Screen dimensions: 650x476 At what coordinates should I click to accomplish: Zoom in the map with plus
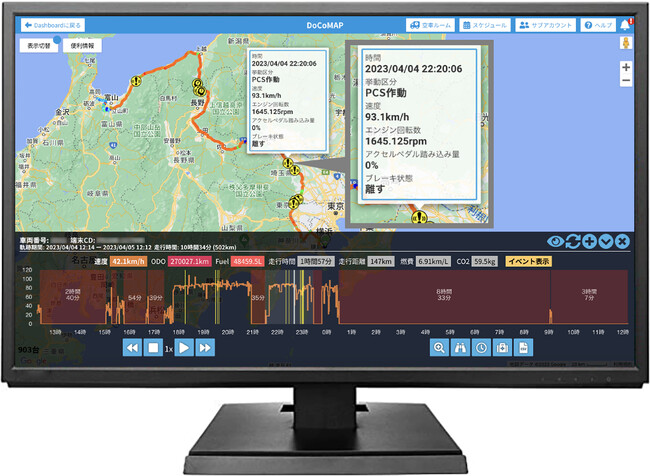(x=626, y=67)
